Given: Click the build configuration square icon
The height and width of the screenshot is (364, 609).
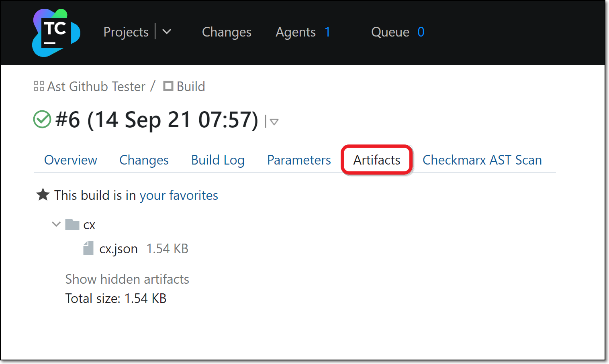Looking at the screenshot, I should pyautogui.click(x=168, y=86).
